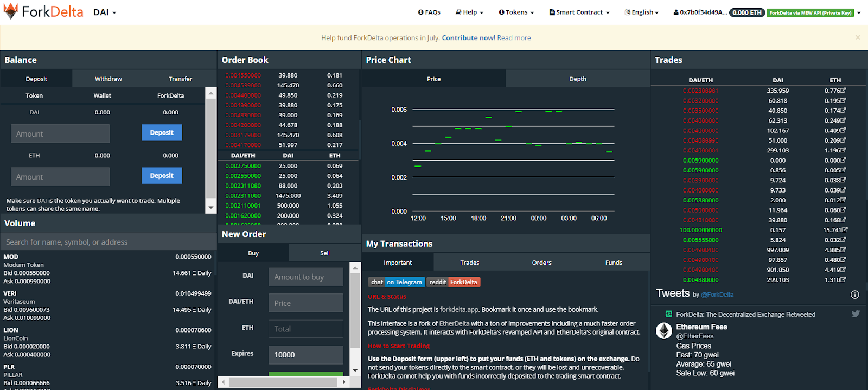
Task: Dismiss the funding banner with the X
Action: pos(858,37)
